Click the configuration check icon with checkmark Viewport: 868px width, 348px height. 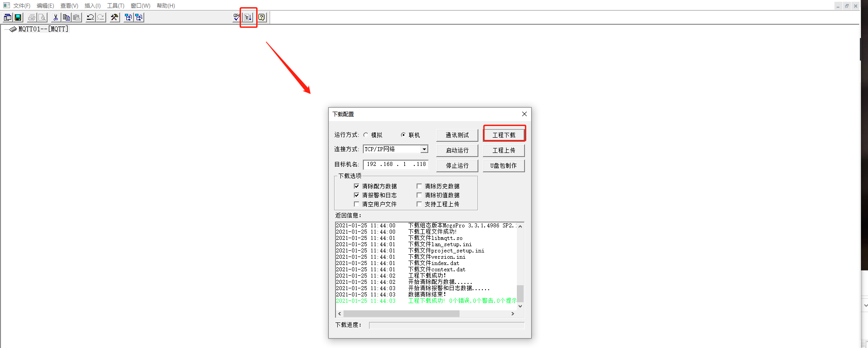(236, 17)
